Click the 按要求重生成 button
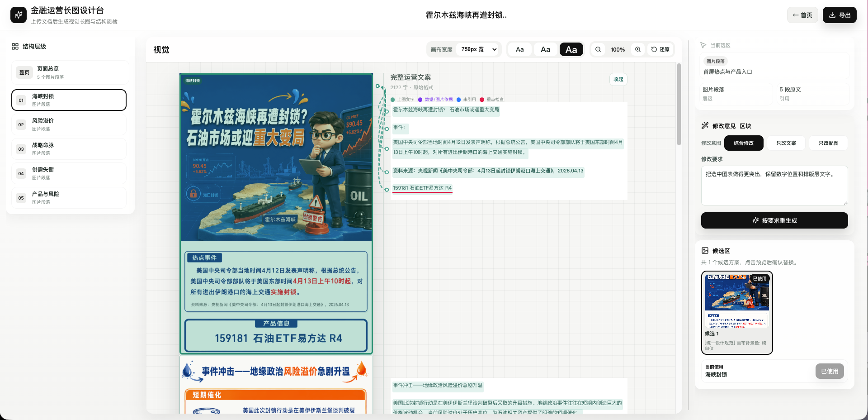Viewport: 868px width, 420px height. tap(774, 220)
